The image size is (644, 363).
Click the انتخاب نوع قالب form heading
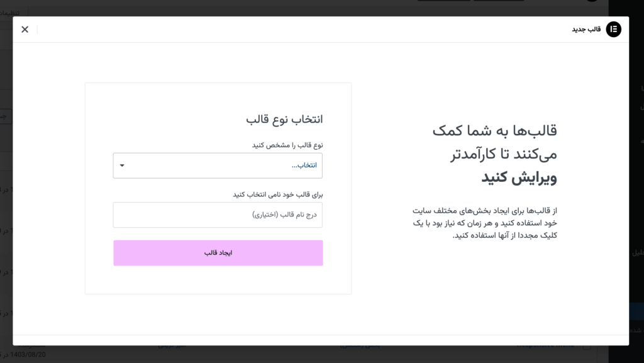click(x=284, y=119)
